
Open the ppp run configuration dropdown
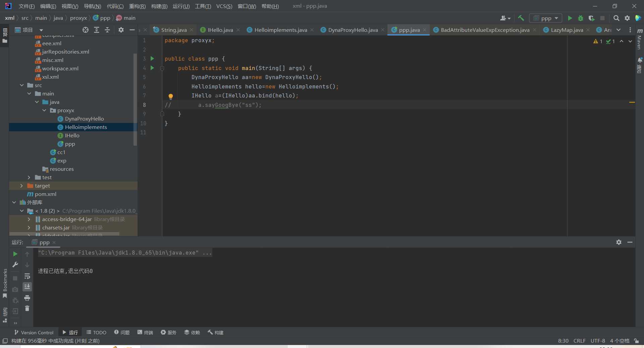coord(546,18)
